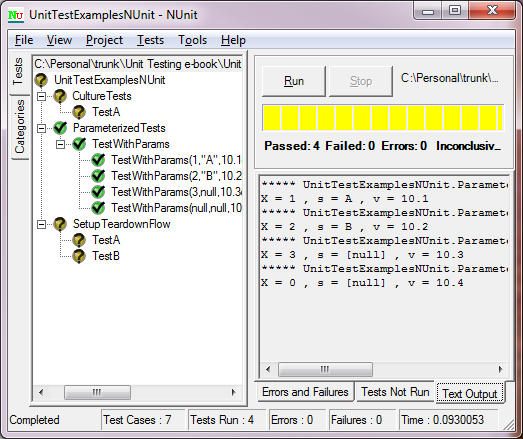Collapse the ParameterizedTests node
523x439 pixels.
[41, 128]
